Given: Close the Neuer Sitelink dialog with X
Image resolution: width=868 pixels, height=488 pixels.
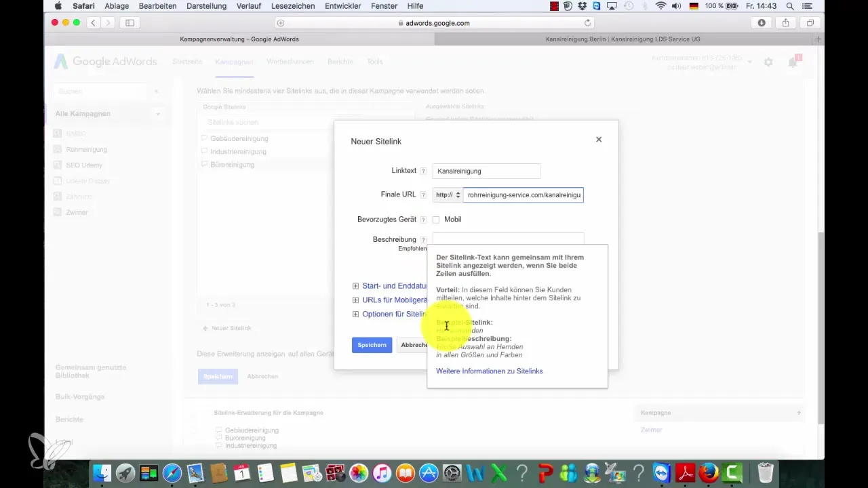Looking at the screenshot, I should point(598,140).
